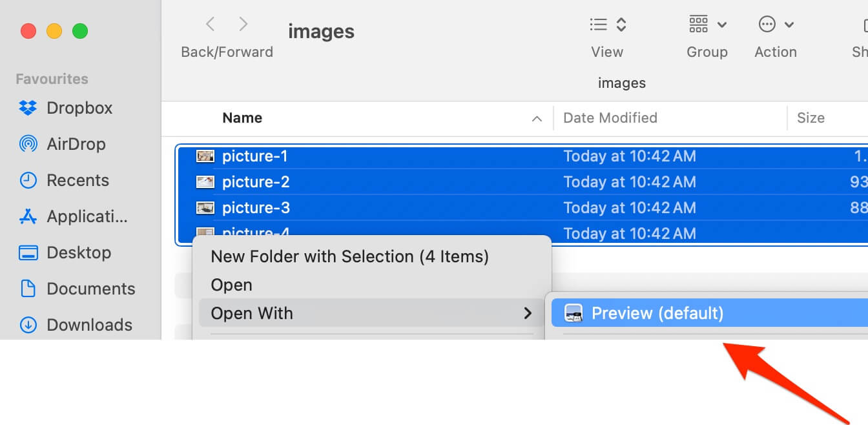
Task: Select the picture-2 file row
Action: [256, 182]
